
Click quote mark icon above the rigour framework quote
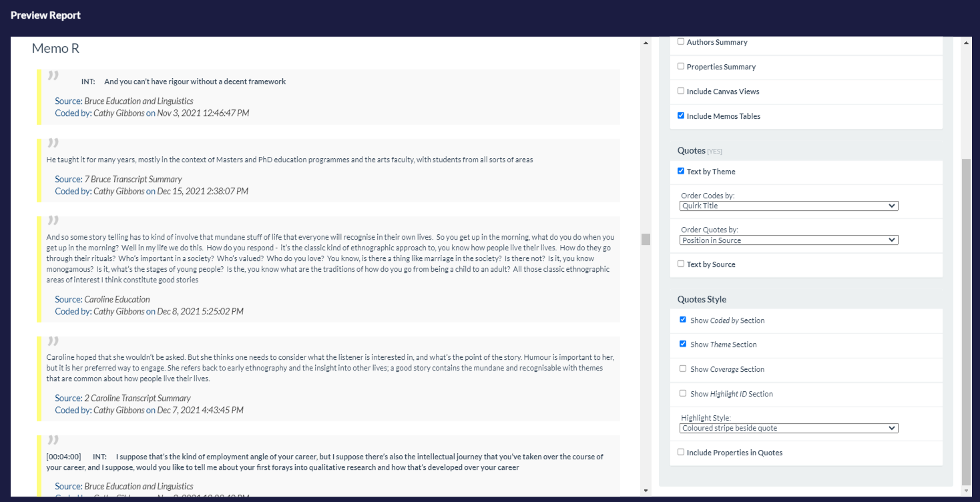tap(53, 75)
